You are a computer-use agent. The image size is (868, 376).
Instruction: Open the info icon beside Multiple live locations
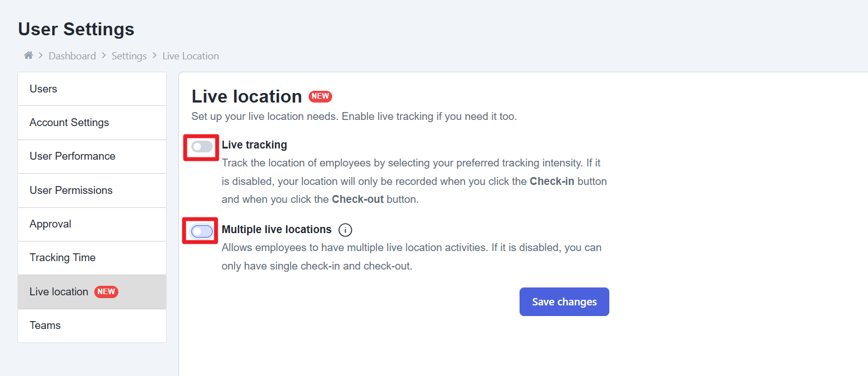click(x=346, y=230)
